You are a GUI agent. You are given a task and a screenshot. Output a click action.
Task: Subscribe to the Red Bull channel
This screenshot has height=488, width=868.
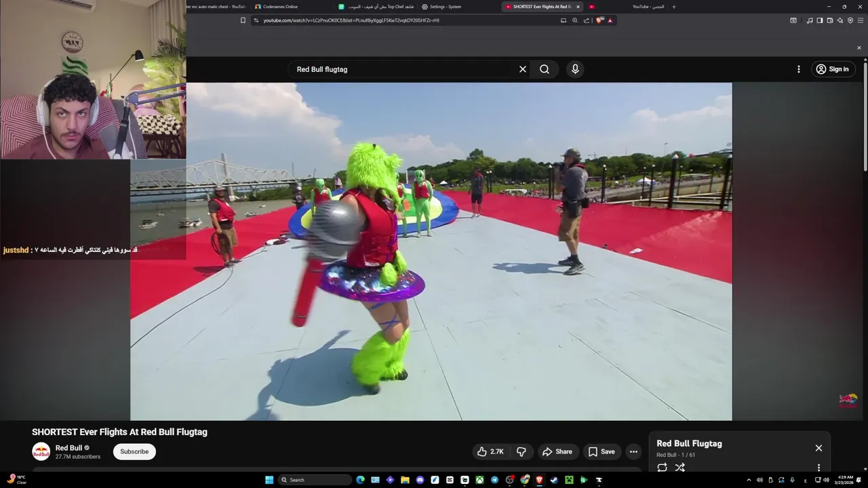134,452
